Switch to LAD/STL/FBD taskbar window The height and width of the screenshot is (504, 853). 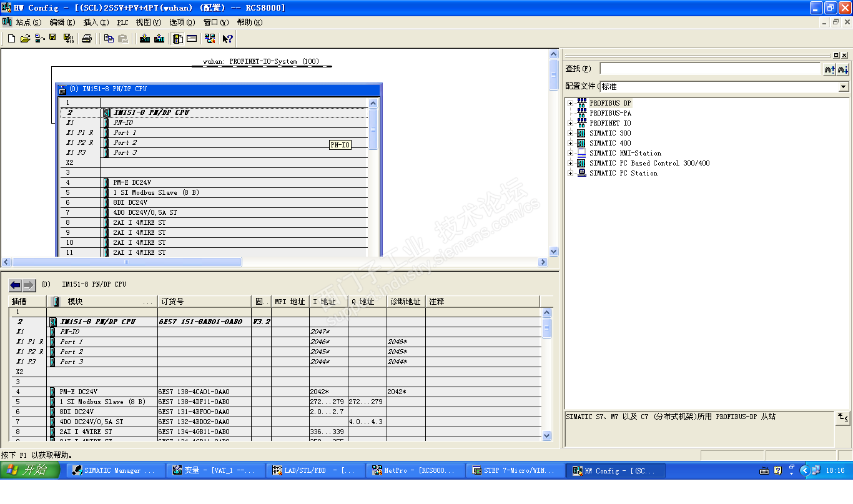point(316,471)
